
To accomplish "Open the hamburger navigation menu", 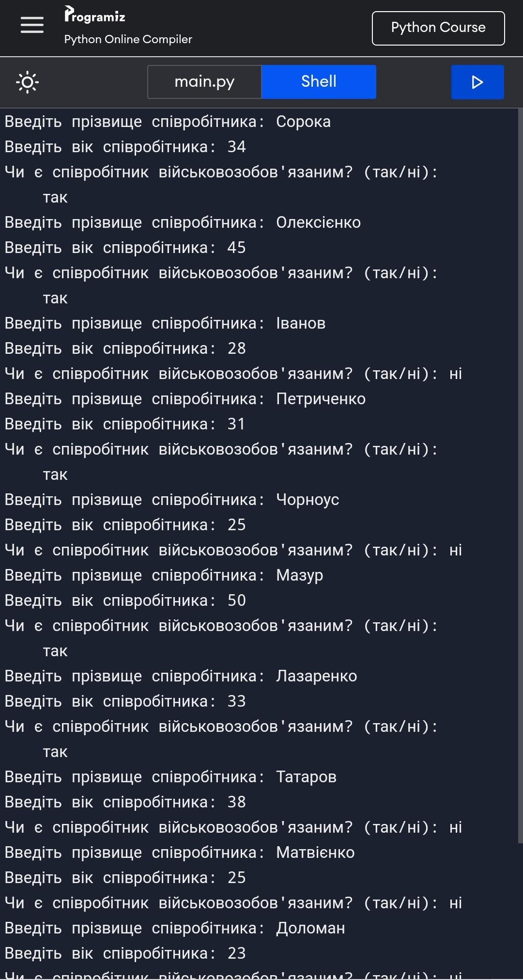I will coord(32,25).
